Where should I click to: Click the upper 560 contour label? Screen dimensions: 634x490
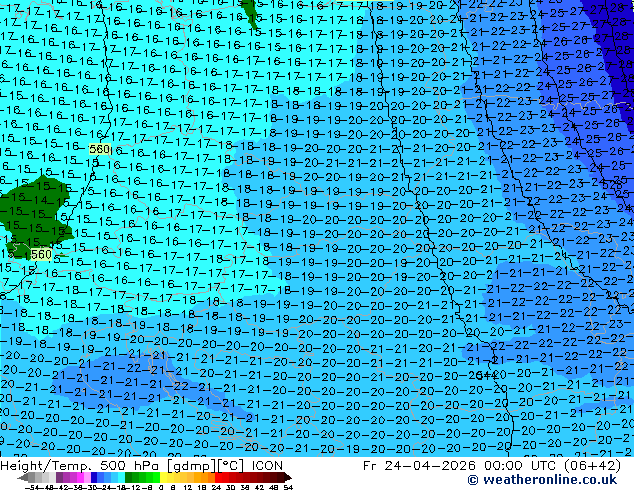pyautogui.click(x=99, y=149)
